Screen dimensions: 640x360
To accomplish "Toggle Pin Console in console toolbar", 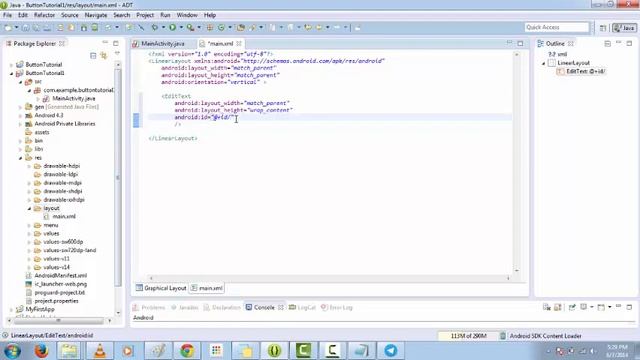I will (572, 307).
